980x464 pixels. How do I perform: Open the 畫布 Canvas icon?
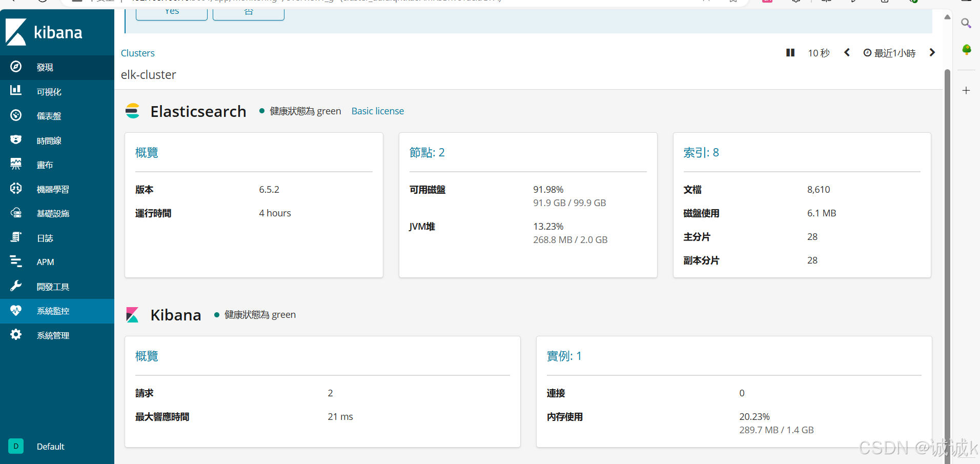(16, 164)
